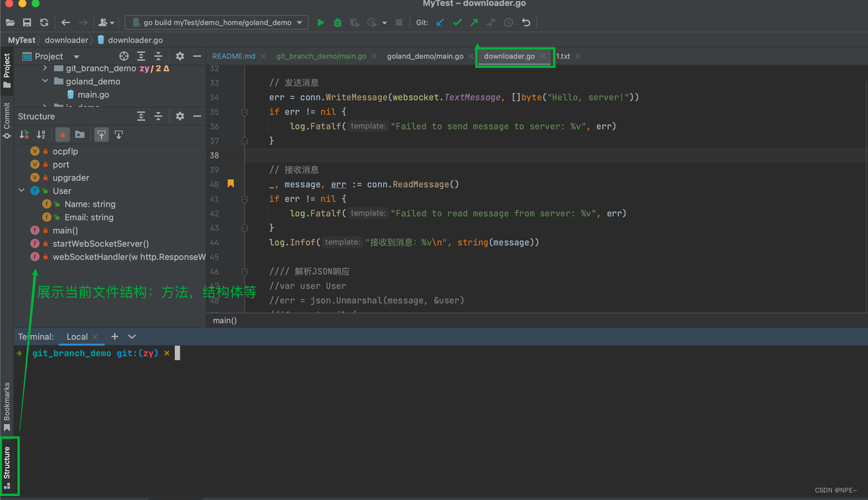Image resolution: width=868 pixels, height=500 pixels.
Task: Open Structure panel gear settings
Action: [x=180, y=116]
